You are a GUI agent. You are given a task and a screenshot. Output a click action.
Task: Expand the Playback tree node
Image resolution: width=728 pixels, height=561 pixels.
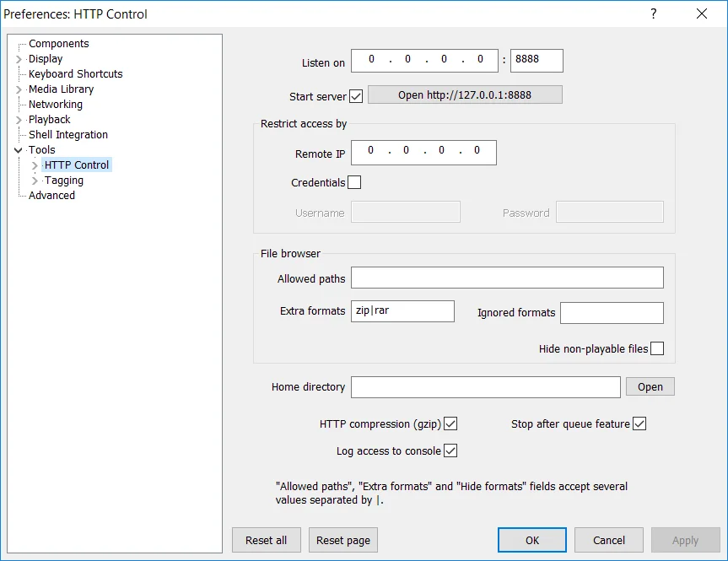(x=19, y=120)
